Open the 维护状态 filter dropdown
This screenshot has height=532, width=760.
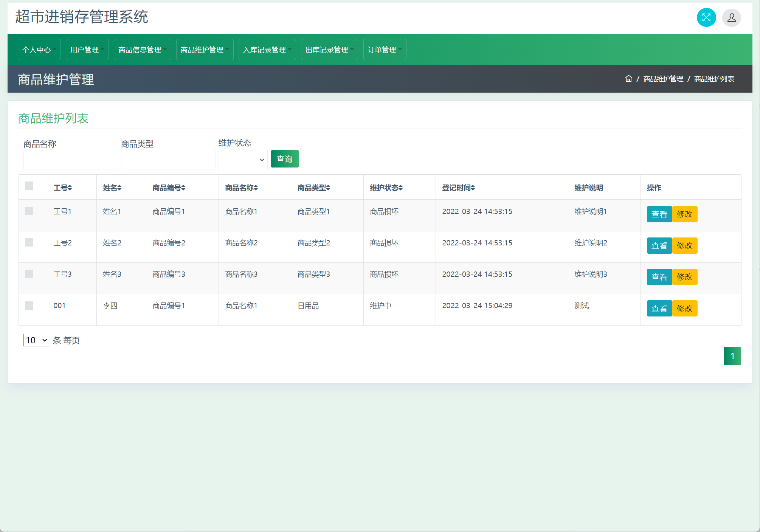point(243,160)
